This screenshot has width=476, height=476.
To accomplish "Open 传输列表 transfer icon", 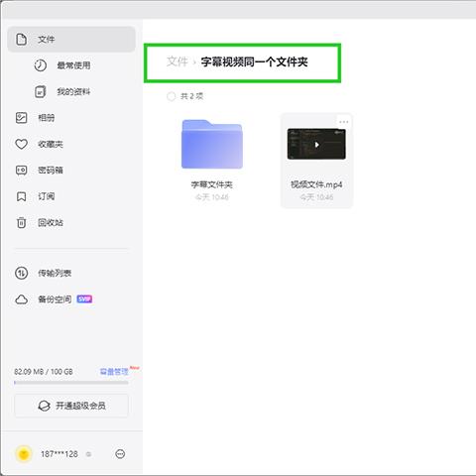I will pyautogui.click(x=22, y=273).
